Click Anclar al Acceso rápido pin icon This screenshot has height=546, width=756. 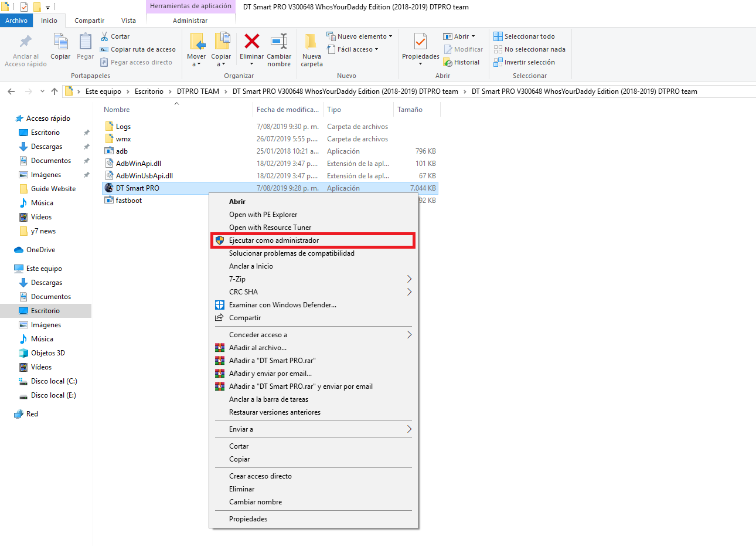pos(26,41)
